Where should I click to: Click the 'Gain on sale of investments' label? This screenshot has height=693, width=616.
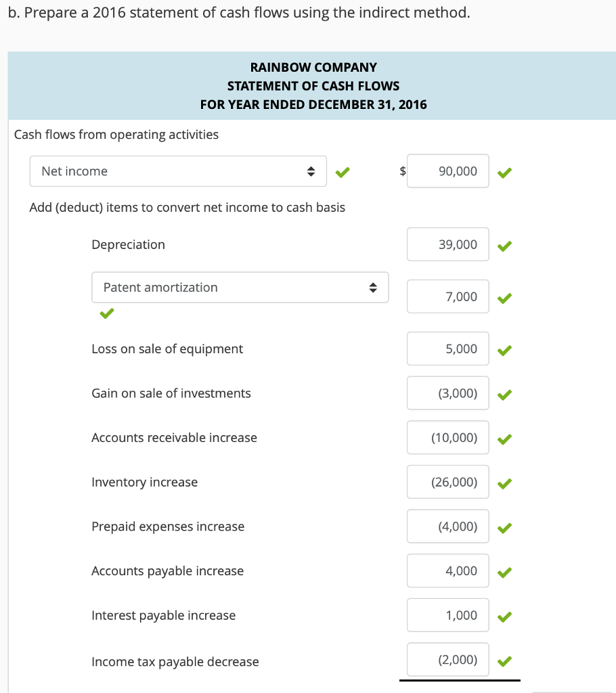click(x=171, y=393)
